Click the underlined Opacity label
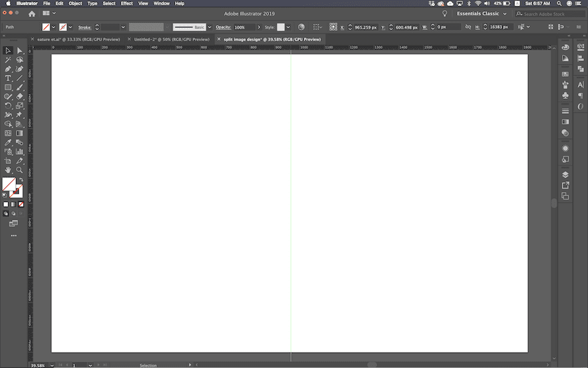The height and width of the screenshot is (368, 588). 223,27
